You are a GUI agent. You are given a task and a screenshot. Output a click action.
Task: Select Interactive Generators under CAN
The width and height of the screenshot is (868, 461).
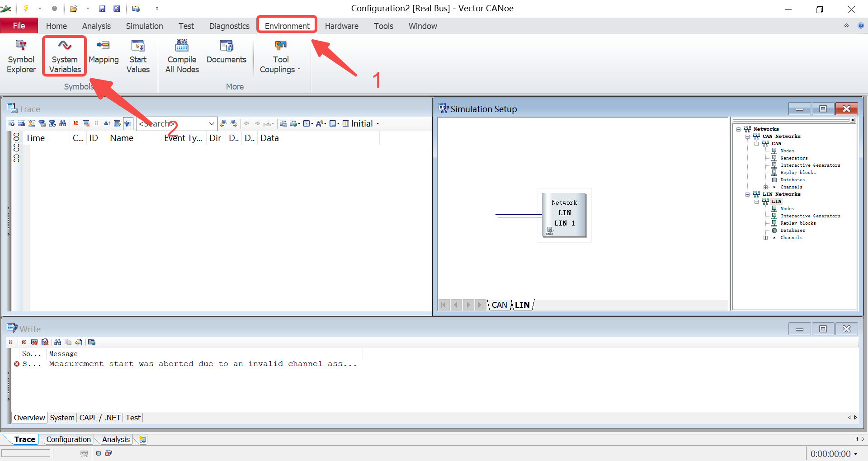tap(810, 165)
